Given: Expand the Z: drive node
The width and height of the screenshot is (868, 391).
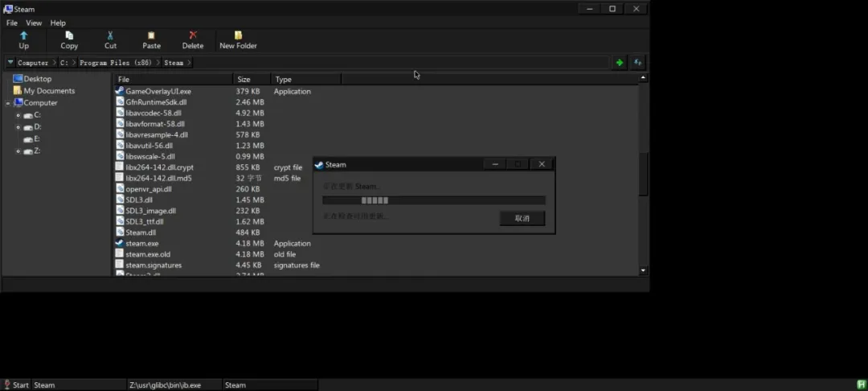Looking at the screenshot, I should 18,151.
